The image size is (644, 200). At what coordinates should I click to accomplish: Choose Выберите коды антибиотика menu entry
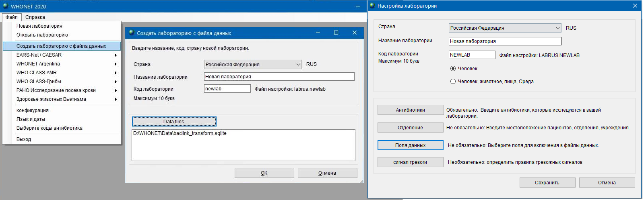[62, 128]
